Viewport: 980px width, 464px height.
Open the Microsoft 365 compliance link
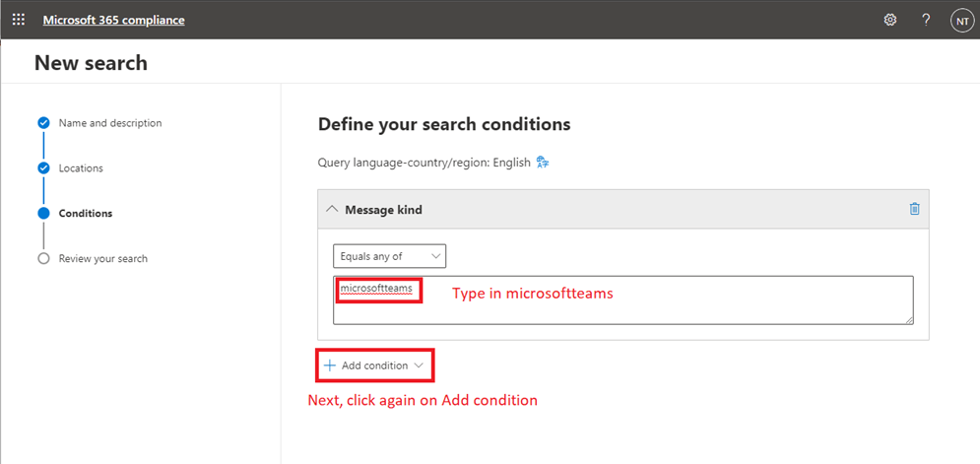pyautogui.click(x=113, y=20)
